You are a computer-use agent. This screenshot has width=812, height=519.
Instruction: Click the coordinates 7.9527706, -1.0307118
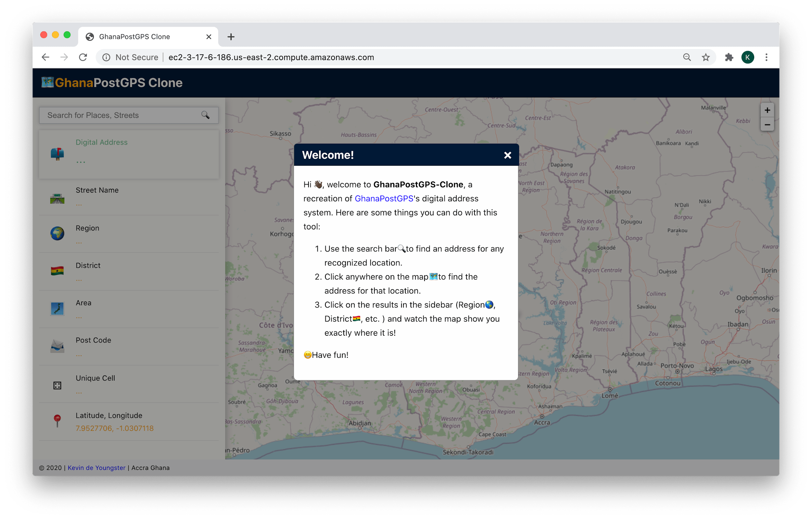pyautogui.click(x=115, y=428)
